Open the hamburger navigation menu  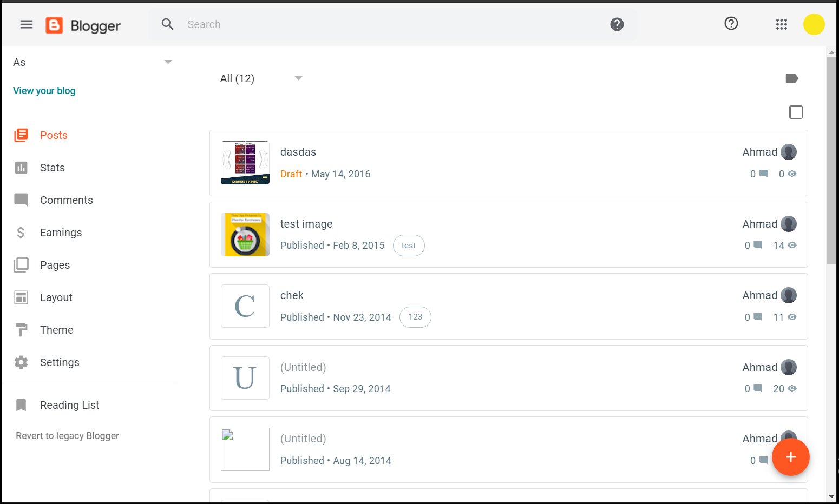click(26, 24)
